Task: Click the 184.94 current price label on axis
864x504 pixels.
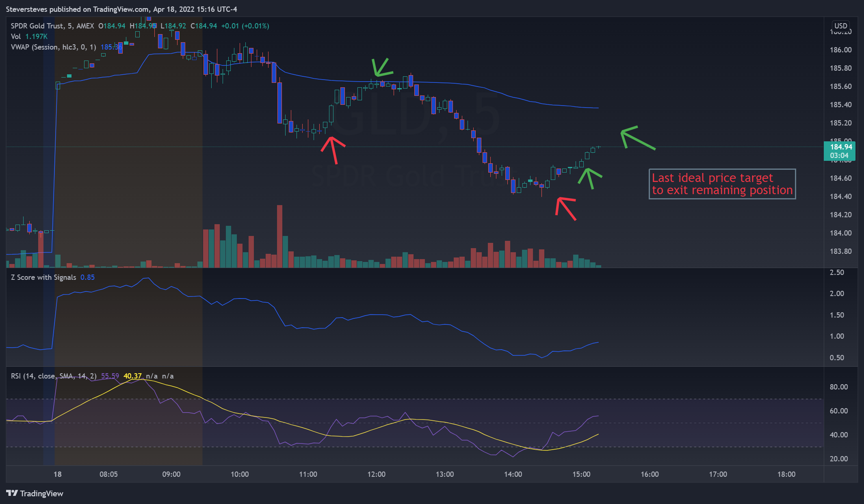Action: tap(840, 147)
